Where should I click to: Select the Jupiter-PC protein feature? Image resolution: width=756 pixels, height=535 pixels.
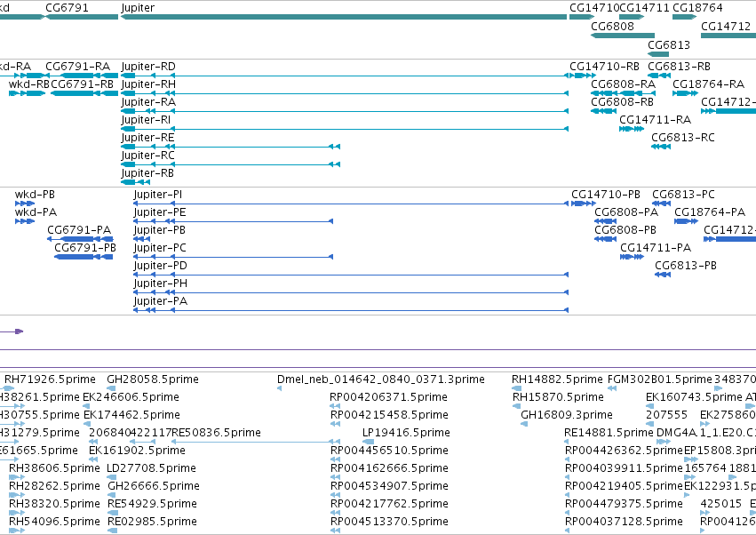pyautogui.click(x=234, y=257)
